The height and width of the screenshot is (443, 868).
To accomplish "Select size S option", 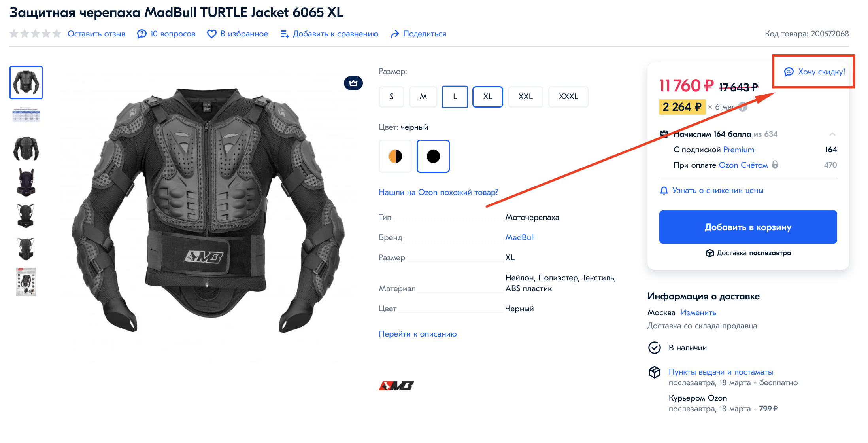I will coord(391,97).
